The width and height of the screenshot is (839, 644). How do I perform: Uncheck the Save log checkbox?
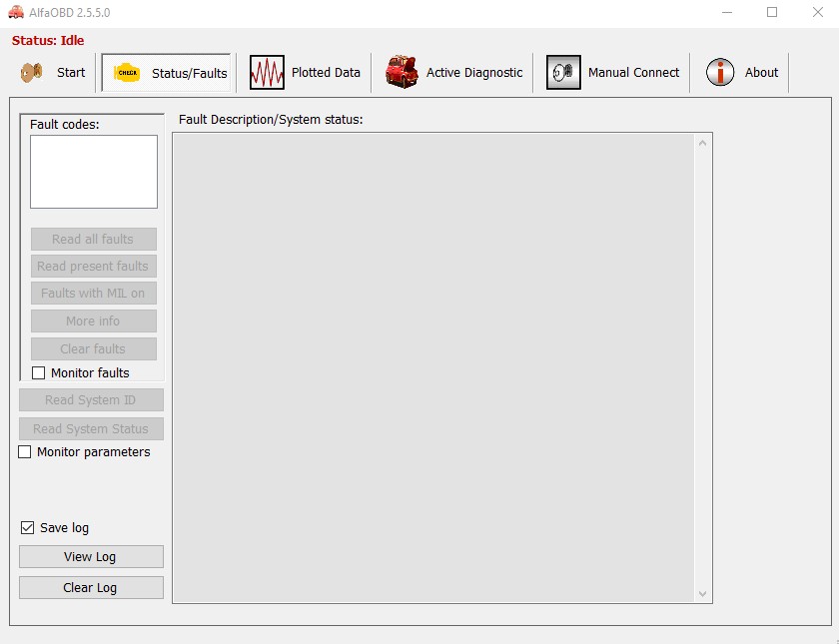27,527
